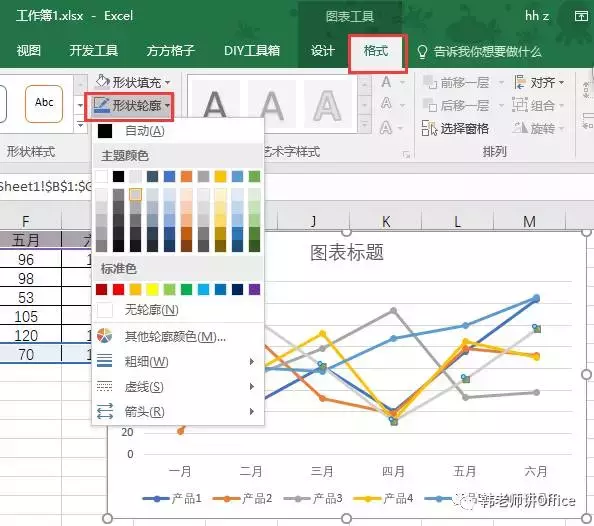The image size is (594, 526).
Task: Click the cell containing 105
Action: point(26,316)
